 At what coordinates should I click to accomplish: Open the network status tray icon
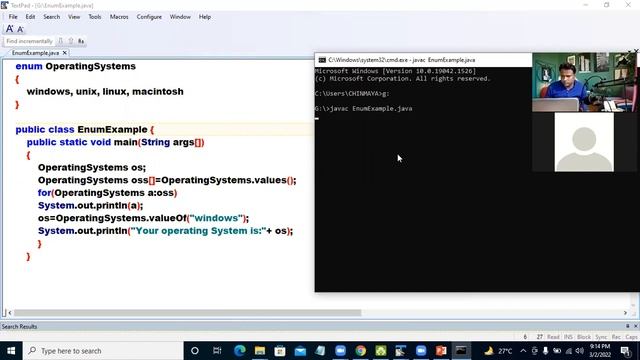point(569,351)
